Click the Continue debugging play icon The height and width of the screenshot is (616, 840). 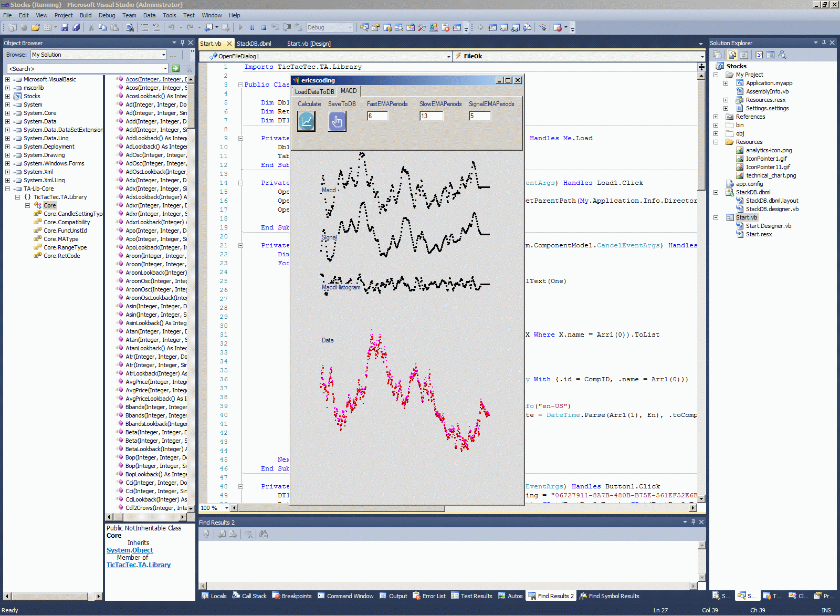pyautogui.click(x=241, y=27)
